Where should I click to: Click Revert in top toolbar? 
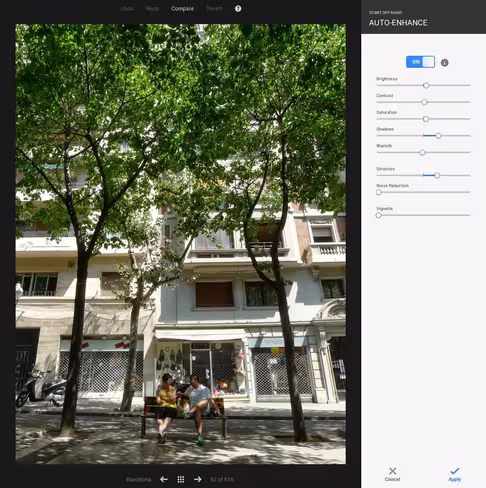coord(214,9)
